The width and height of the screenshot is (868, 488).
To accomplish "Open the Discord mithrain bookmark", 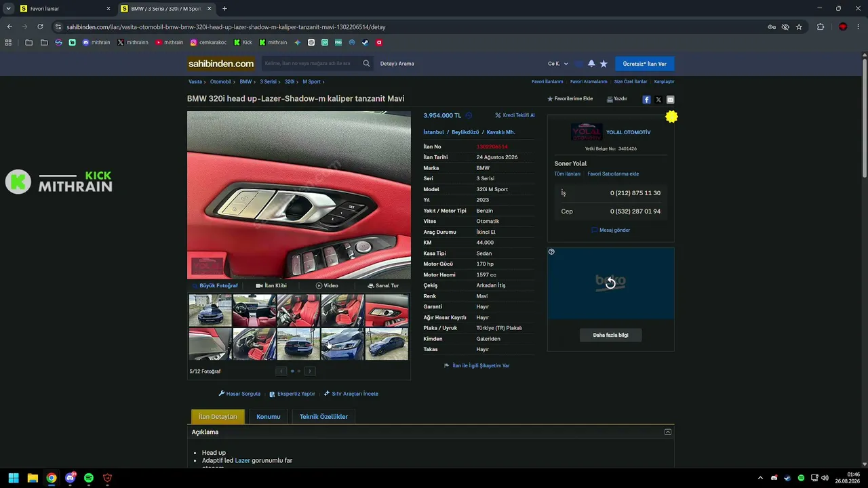I will 96,43.
